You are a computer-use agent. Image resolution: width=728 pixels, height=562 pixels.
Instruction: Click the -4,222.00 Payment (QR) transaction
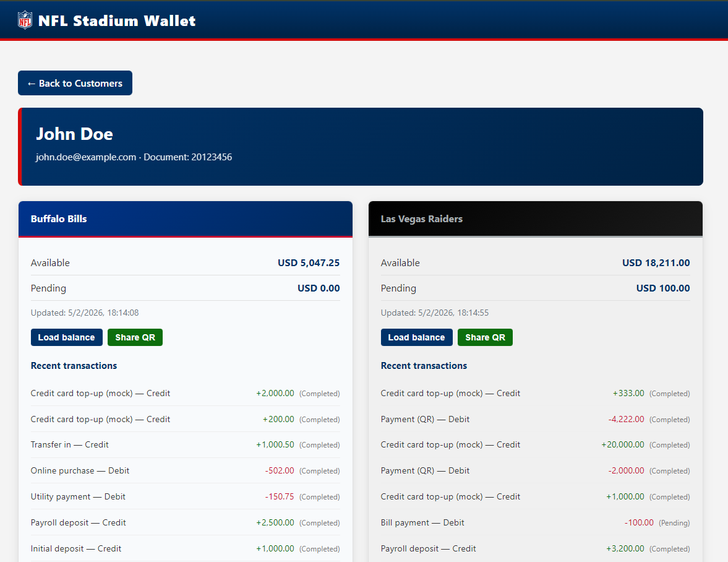[x=535, y=419]
